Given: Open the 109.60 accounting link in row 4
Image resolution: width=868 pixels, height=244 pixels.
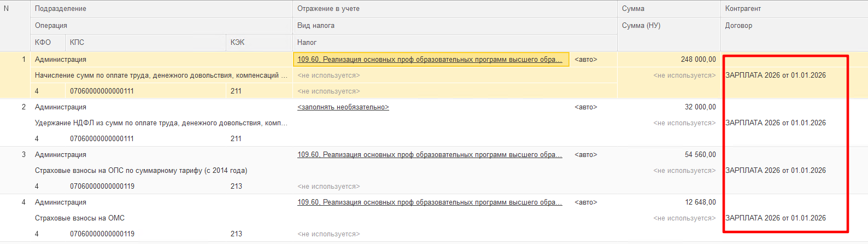Looking at the screenshot, I should 429,202.
